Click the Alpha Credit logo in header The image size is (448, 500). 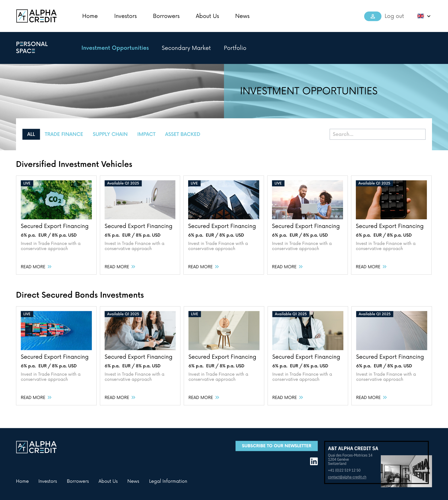pos(36,16)
